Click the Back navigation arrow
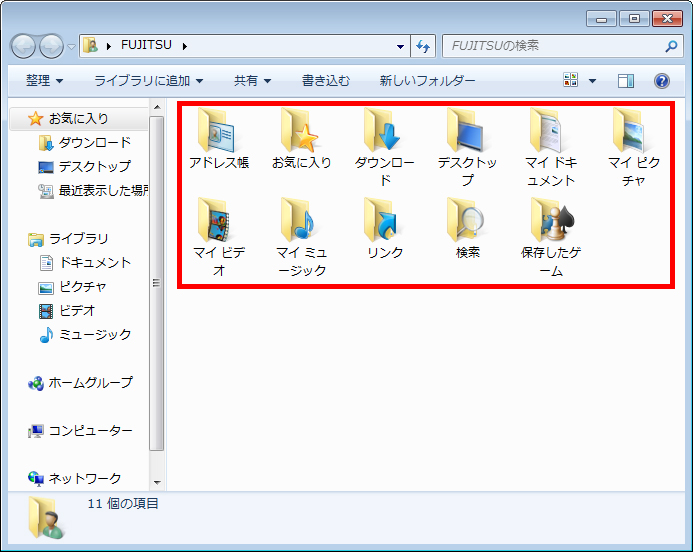This screenshot has width=693, height=552. (x=23, y=46)
